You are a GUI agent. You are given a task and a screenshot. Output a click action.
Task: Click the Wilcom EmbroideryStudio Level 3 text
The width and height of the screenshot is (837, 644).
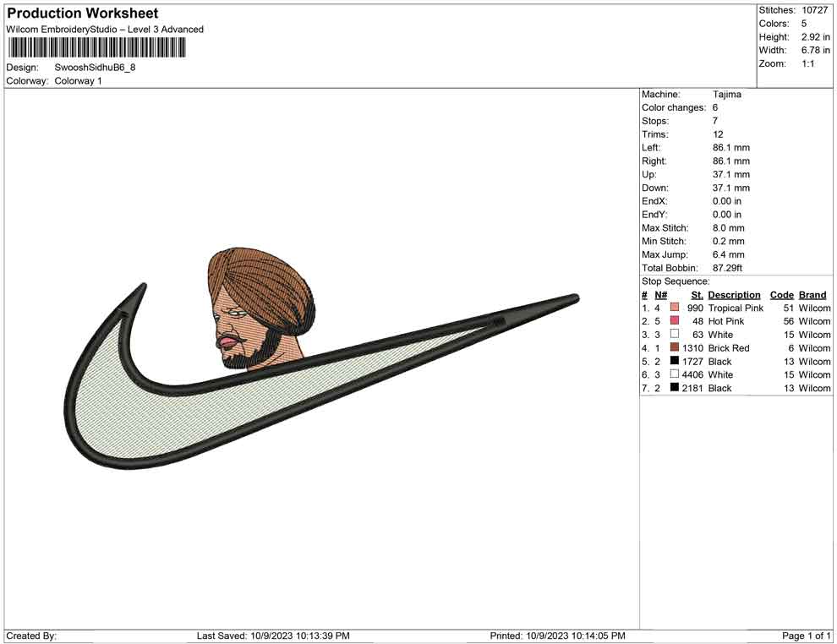coord(105,30)
